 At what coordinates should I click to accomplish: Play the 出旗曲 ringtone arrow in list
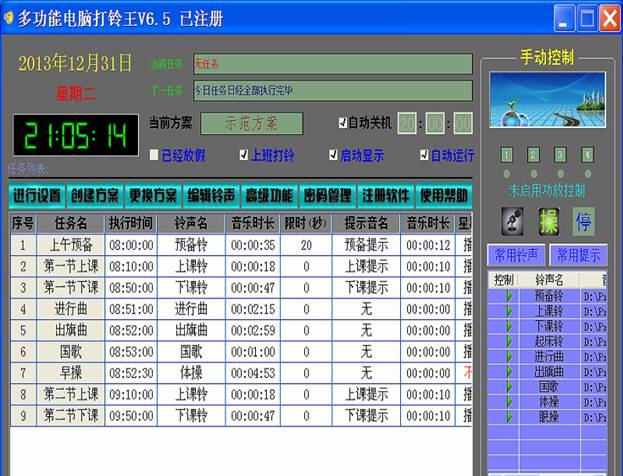(x=509, y=372)
